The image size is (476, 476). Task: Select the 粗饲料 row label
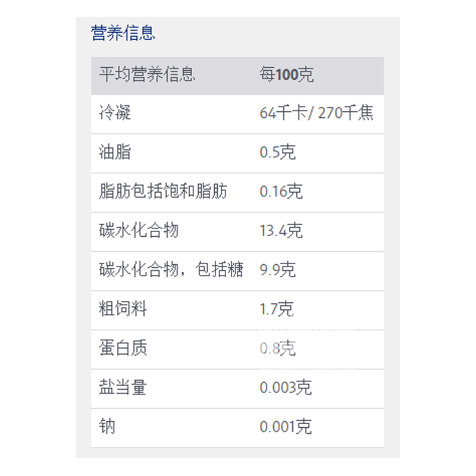pyautogui.click(x=123, y=309)
